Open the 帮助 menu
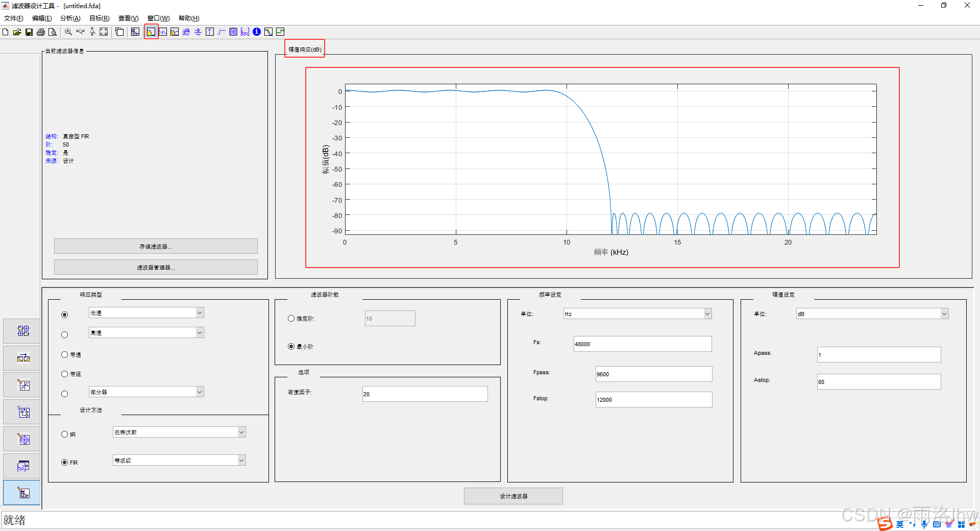This screenshot has height=531, width=980. [189, 18]
